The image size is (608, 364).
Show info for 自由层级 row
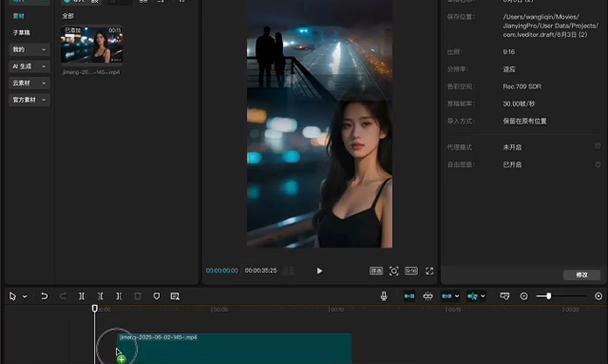[x=598, y=164]
